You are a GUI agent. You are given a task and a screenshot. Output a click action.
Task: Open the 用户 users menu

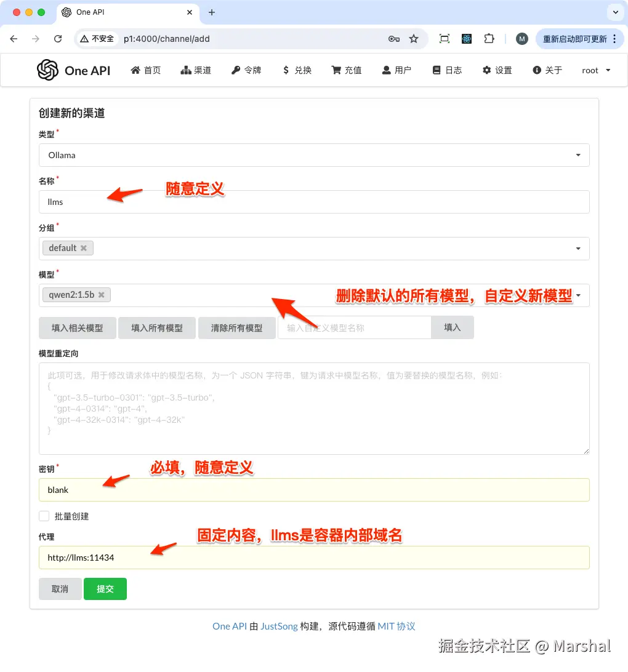pos(397,70)
